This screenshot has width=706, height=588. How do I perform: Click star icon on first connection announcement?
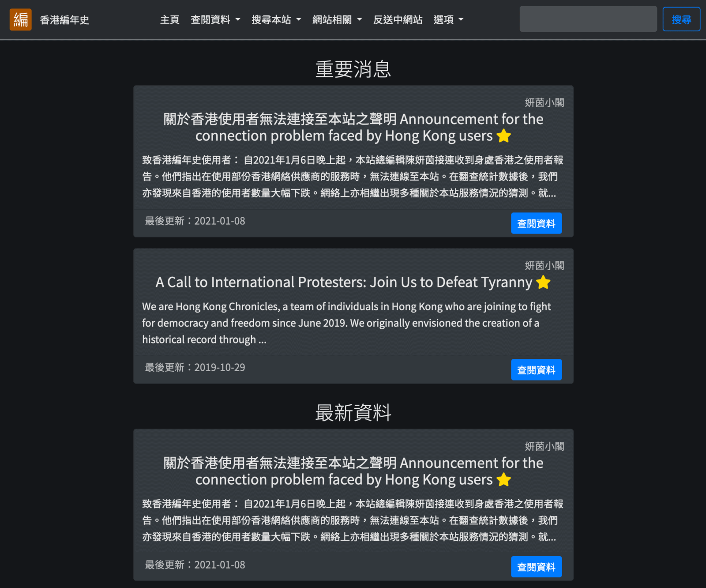tap(503, 136)
